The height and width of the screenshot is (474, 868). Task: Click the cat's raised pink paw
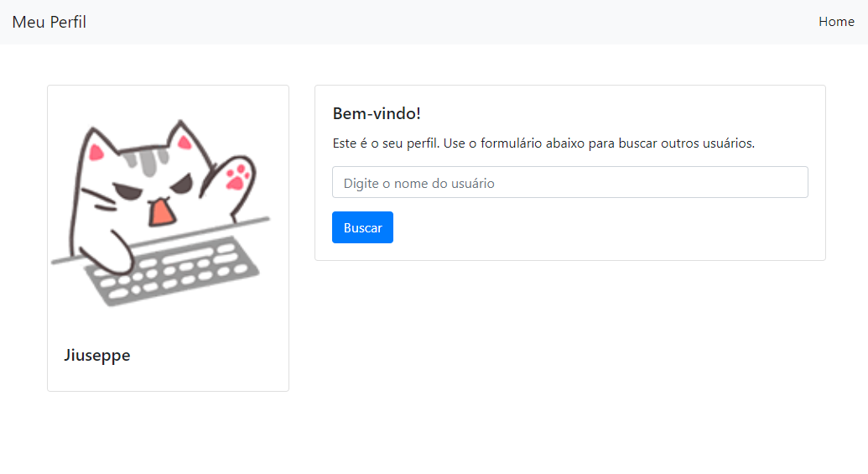(x=238, y=177)
